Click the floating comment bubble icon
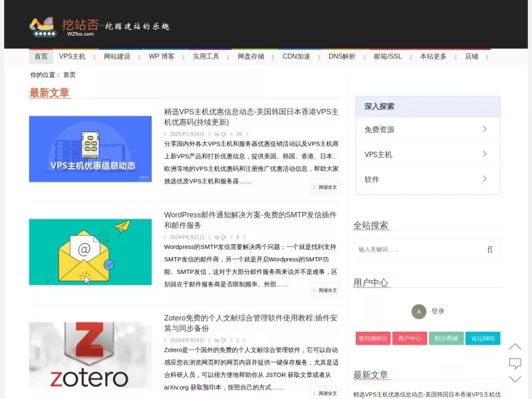 point(515,363)
